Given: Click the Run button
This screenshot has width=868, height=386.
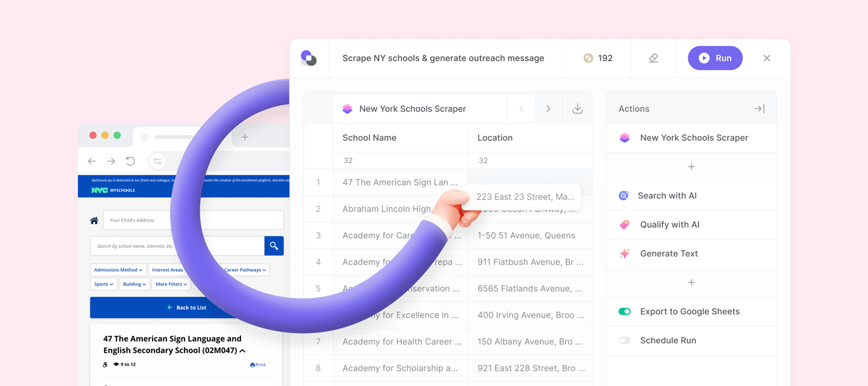Looking at the screenshot, I should point(715,58).
